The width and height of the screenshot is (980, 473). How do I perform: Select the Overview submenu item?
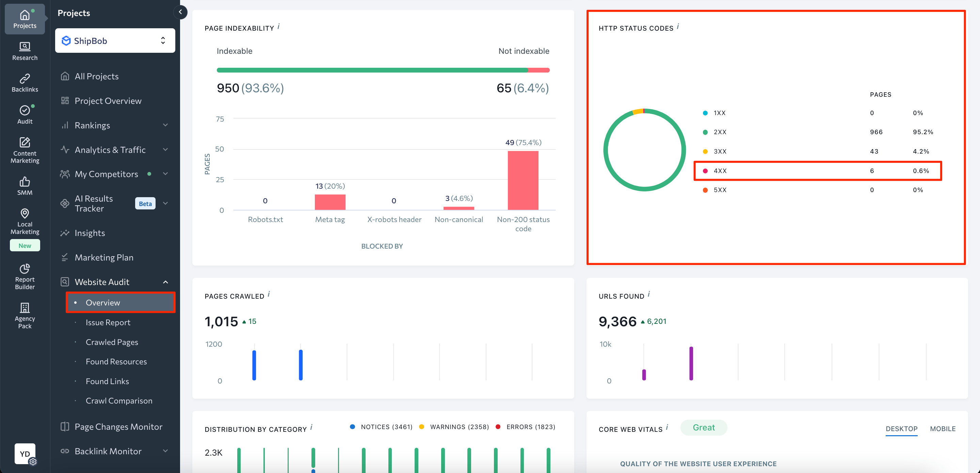(x=121, y=302)
